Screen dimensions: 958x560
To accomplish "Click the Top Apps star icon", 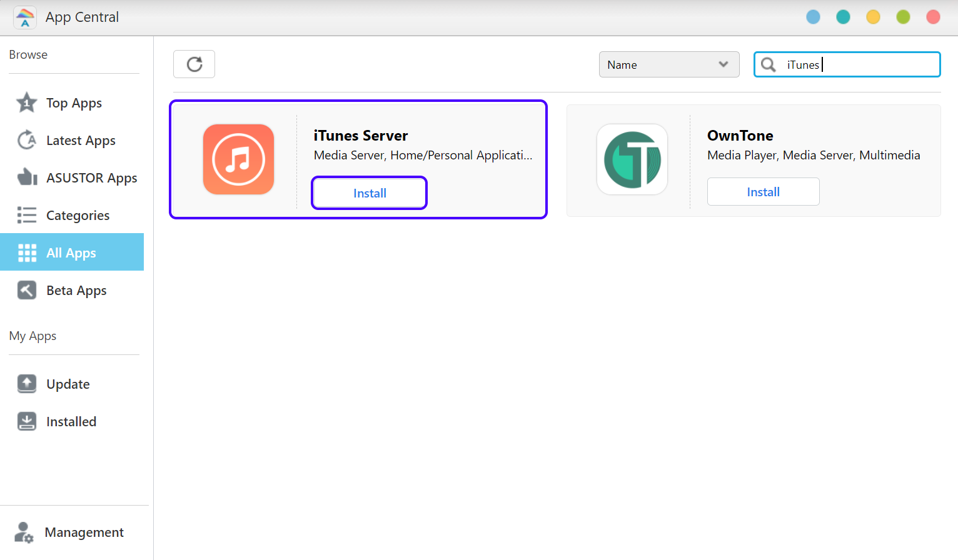I will (x=27, y=102).
